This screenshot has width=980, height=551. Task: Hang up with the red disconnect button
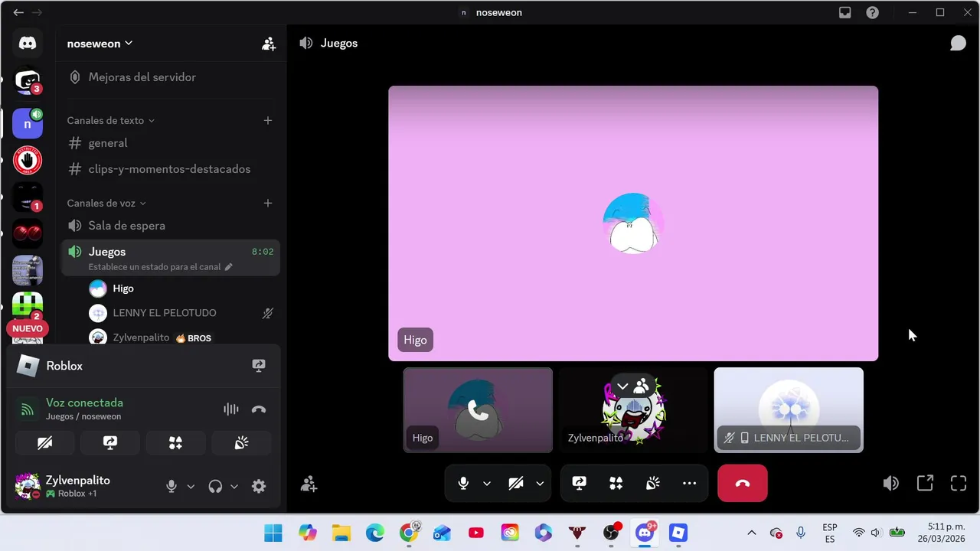click(x=743, y=483)
